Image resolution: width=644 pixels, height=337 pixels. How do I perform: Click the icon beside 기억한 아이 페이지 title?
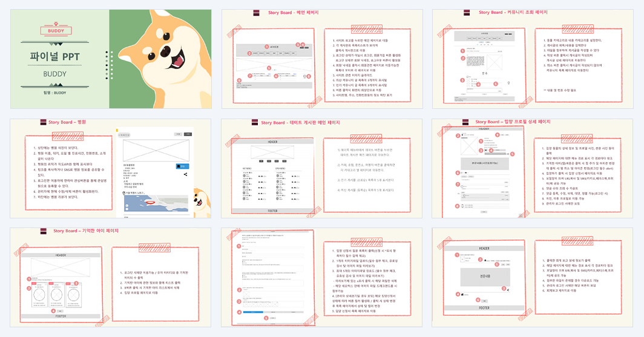(44, 231)
